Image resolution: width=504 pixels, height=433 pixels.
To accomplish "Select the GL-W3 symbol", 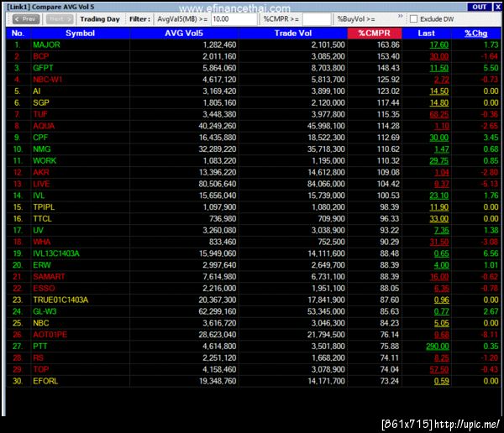I will (45, 311).
